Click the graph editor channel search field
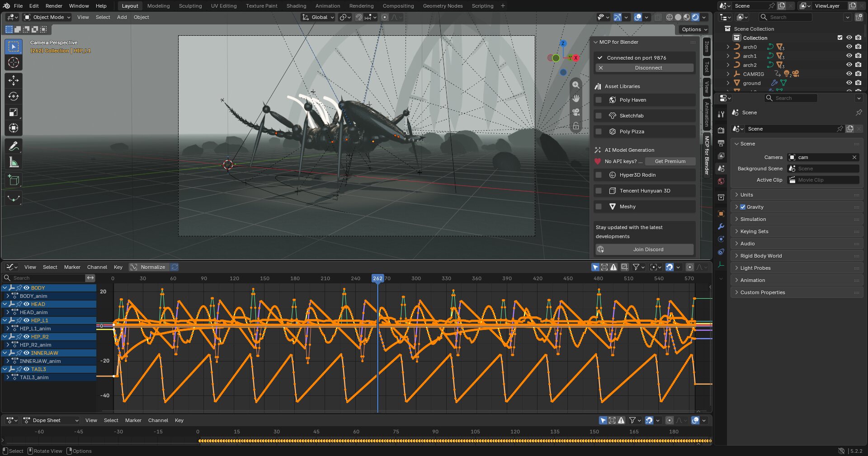This screenshot has width=868, height=456. (44, 278)
